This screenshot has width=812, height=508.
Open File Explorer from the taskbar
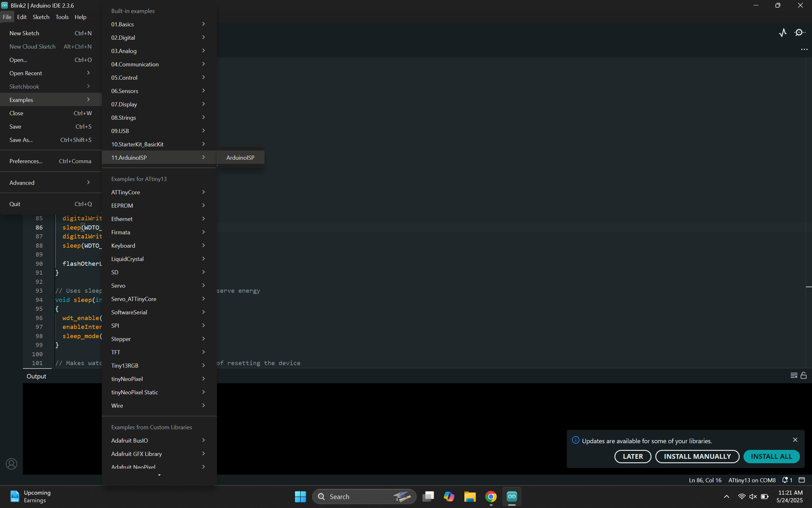click(x=470, y=496)
